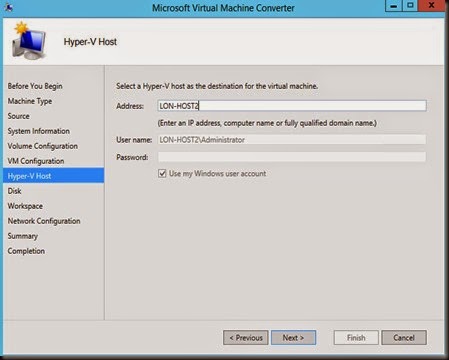This screenshot has width=449, height=360.
Task: Select Machine Type wizard step
Action: (30, 101)
